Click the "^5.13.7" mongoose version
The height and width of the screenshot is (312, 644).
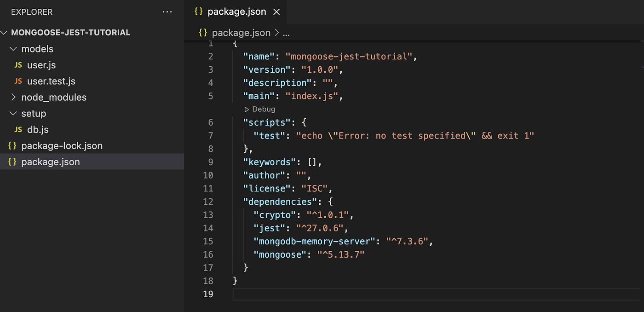point(341,255)
